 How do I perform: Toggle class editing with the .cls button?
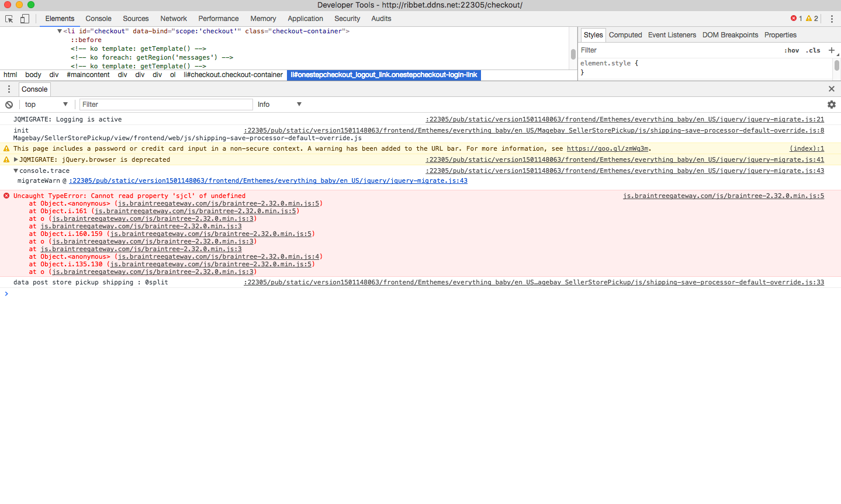point(813,50)
